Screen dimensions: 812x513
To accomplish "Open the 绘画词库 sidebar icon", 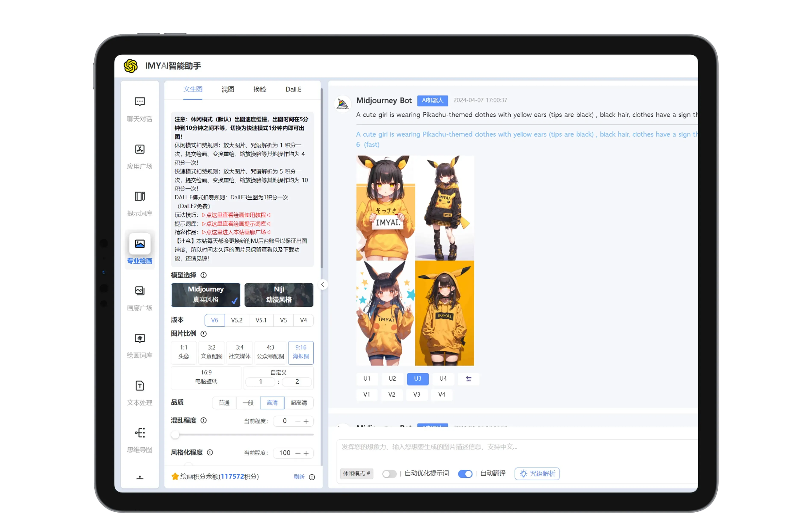I will click(x=140, y=338).
